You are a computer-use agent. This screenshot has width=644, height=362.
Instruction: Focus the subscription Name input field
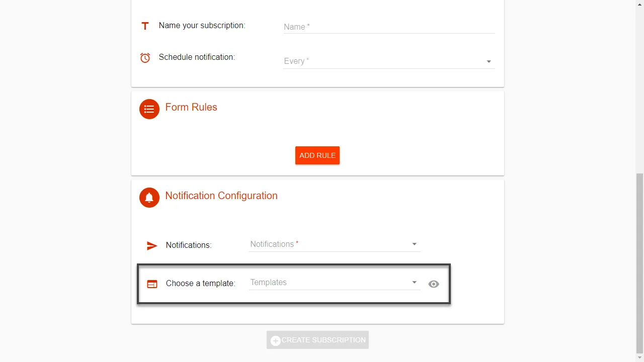click(389, 27)
